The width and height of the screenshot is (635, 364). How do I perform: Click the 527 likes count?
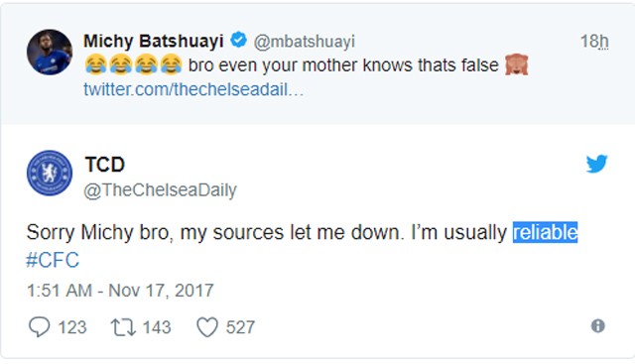click(x=240, y=327)
